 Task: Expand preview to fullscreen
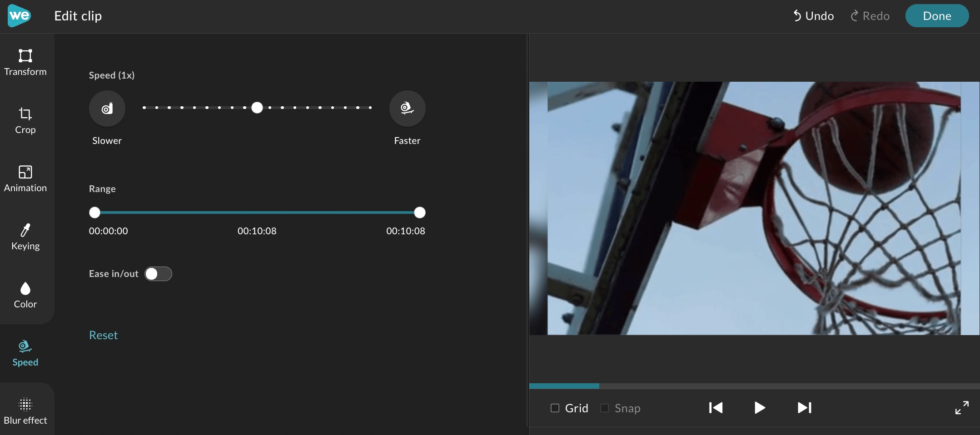tap(962, 408)
